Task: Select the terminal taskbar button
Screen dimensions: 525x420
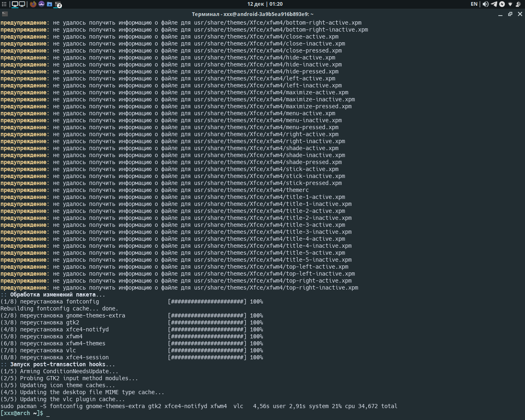Action: click(58, 5)
